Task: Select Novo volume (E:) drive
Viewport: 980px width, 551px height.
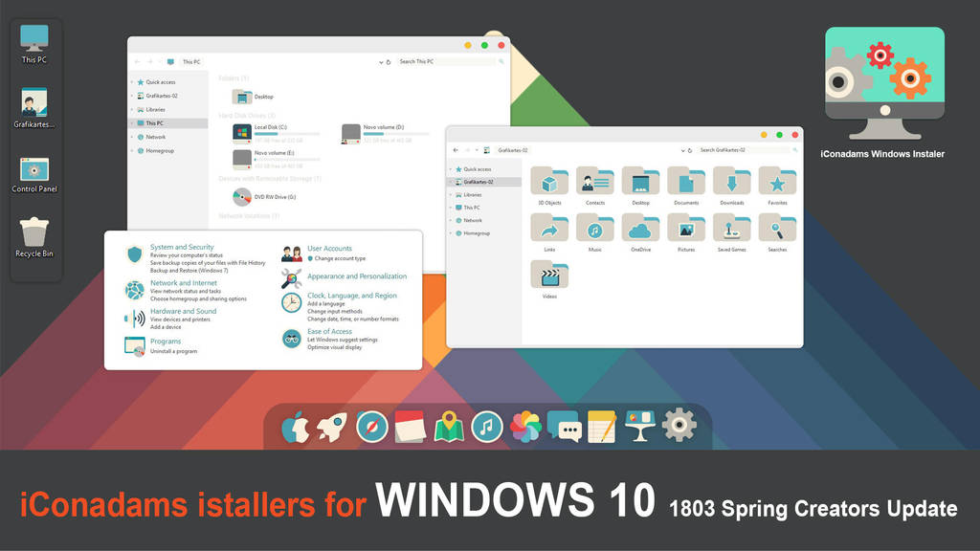Action: pyautogui.click(x=276, y=159)
